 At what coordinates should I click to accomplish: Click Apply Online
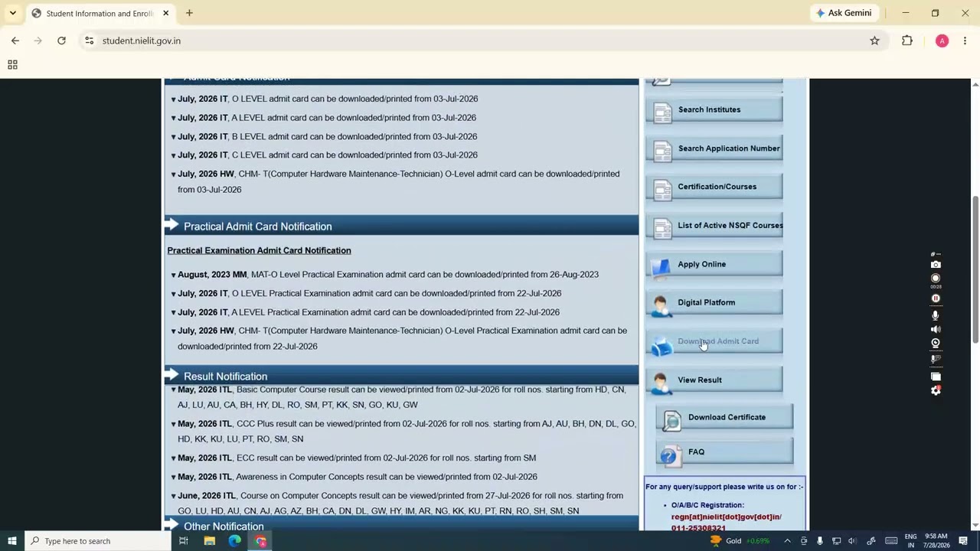[x=714, y=266]
